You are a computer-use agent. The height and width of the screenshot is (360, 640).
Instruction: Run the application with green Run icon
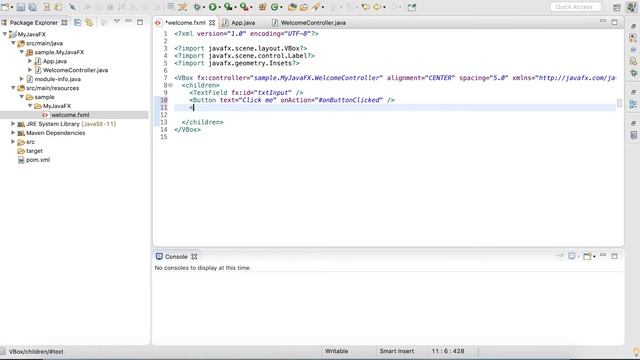213,7
